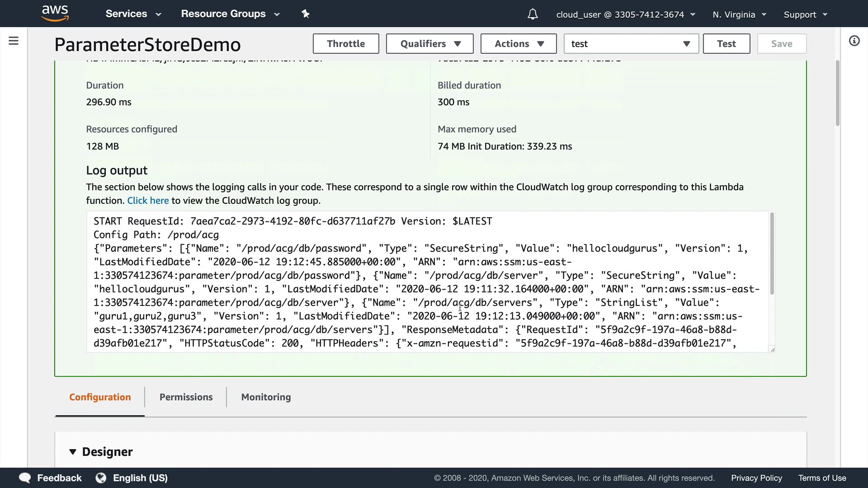Switch to the Monitoring tab
The height and width of the screenshot is (488, 868).
(x=266, y=397)
